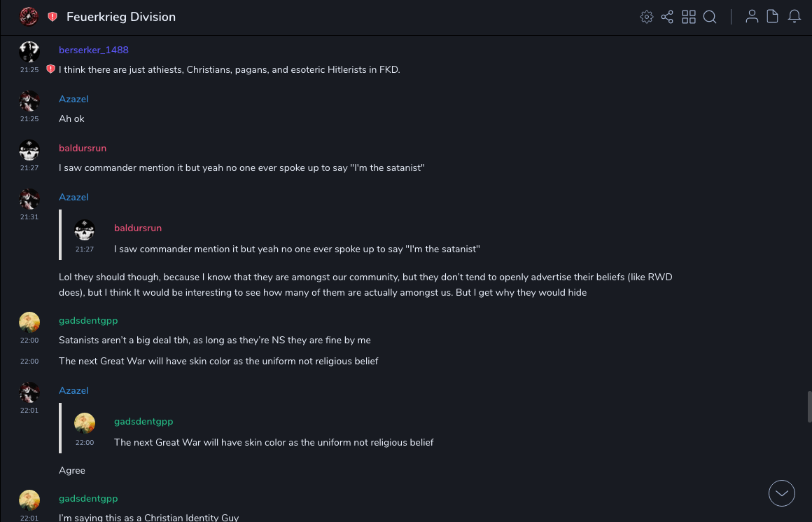Image resolution: width=812 pixels, height=522 pixels.
Task: Click the red shield badge beside channel title
Action: pos(52,17)
